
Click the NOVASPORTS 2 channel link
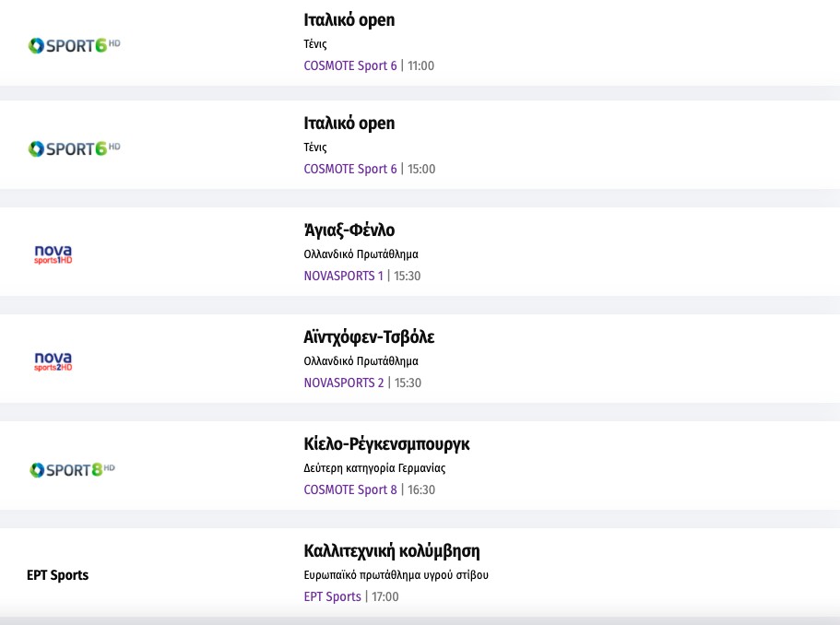(x=344, y=383)
